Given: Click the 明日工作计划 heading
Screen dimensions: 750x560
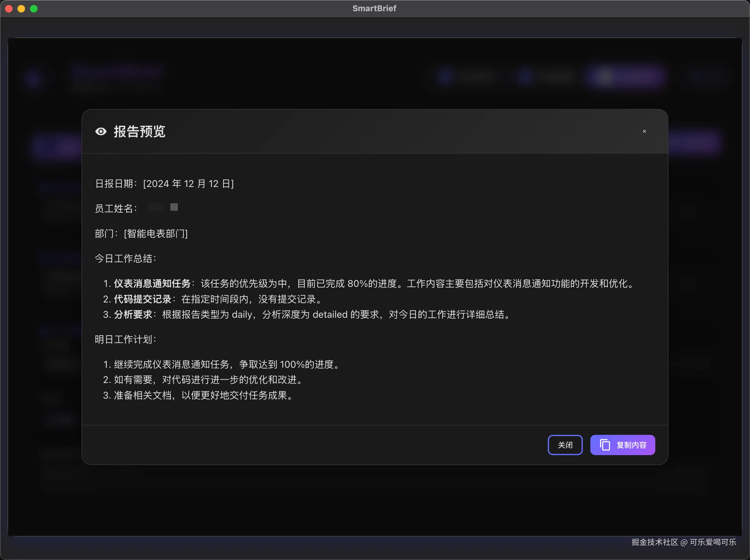Looking at the screenshot, I should [x=125, y=339].
